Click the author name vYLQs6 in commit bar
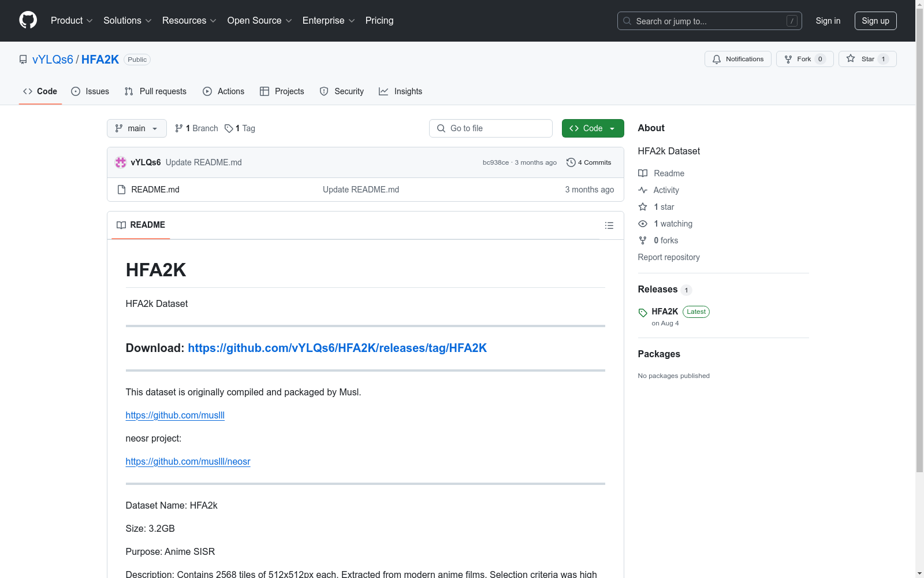Image resolution: width=924 pixels, height=578 pixels. pyautogui.click(x=146, y=162)
